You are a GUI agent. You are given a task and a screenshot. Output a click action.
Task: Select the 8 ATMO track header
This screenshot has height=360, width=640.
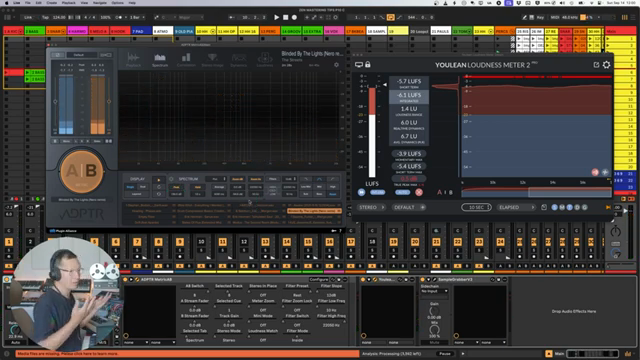[162, 31]
